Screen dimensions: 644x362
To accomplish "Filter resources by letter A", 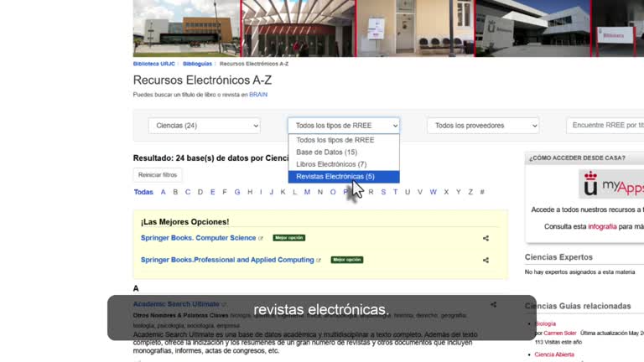I will click(x=163, y=192).
